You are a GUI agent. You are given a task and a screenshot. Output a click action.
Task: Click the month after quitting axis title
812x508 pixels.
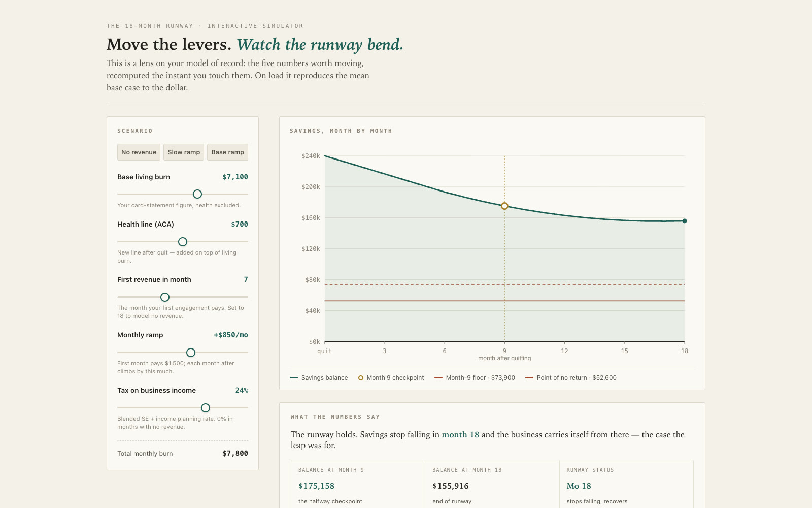coord(504,358)
